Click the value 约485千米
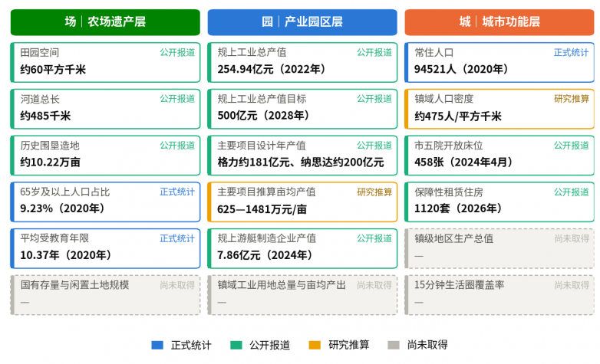Image resolution: width=600 pixels, height=364 pixels. coord(45,116)
